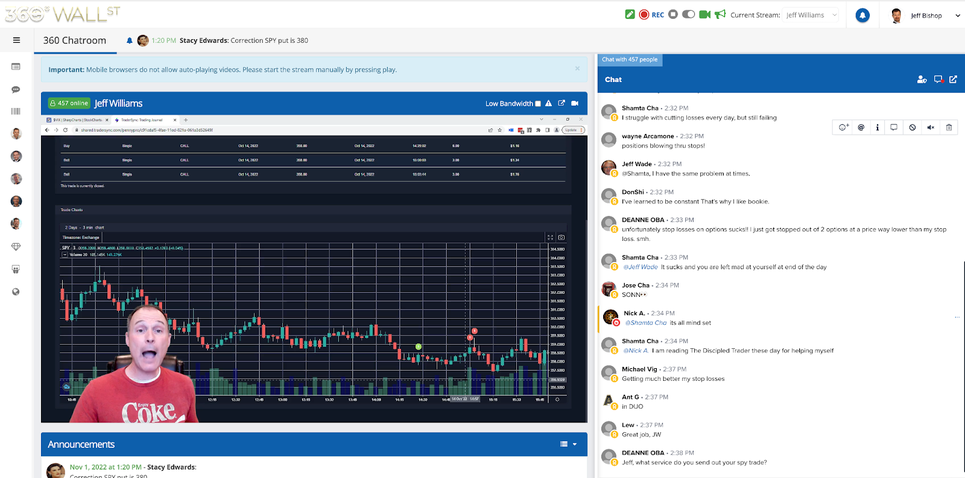Open the globe icon in left sidebar

click(x=16, y=292)
